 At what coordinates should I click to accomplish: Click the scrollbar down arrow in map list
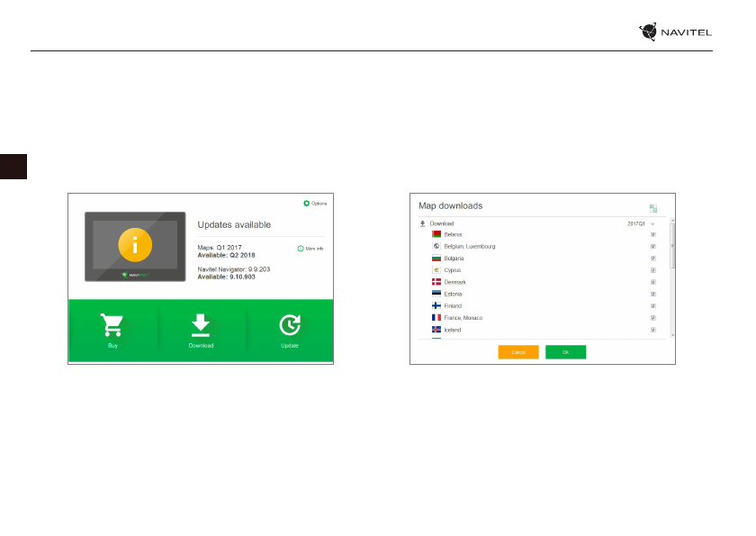671,334
